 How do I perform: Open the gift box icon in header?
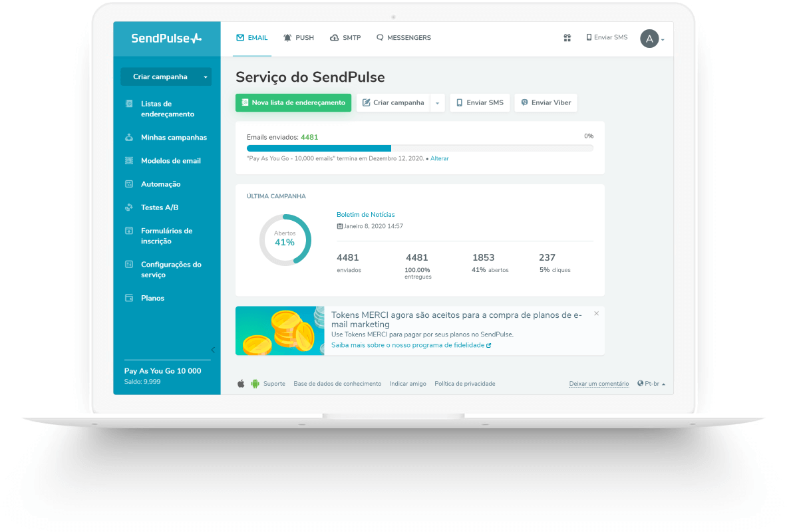tap(567, 38)
